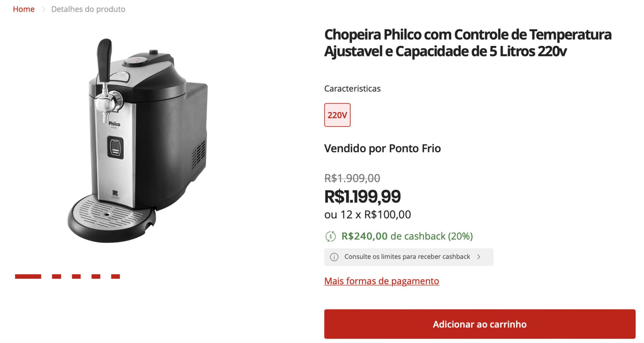The width and height of the screenshot is (644, 343).
Task: Switch to the third product image indicator
Action: pyautogui.click(x=76, y=277)
